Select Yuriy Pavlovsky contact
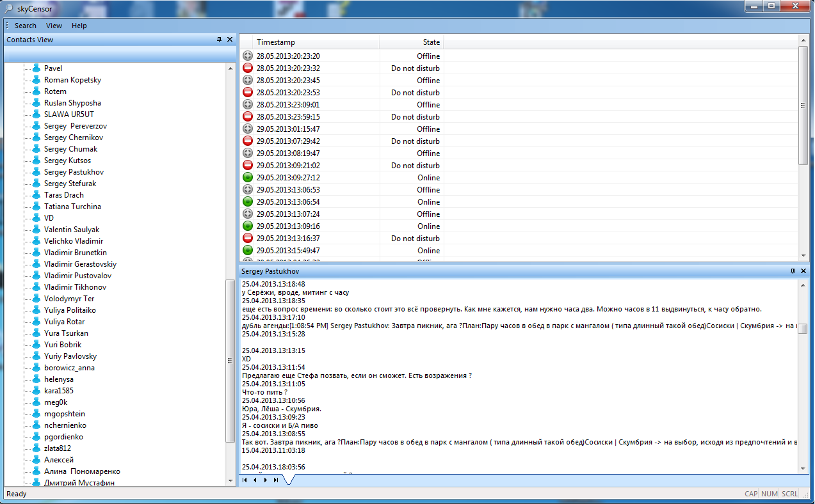The width and height of the screenshot is (815, 504). point(70,356)
